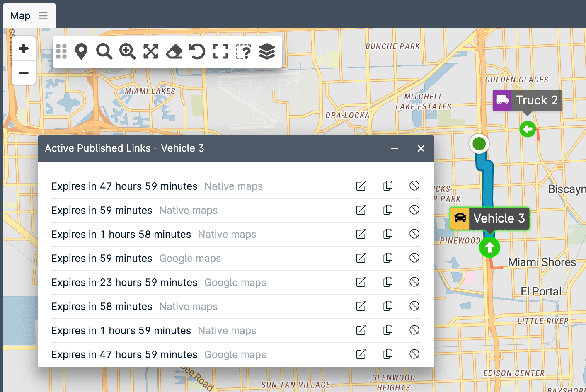Viewport: 586px width, 392px height.
Task: Revoke the link expiring in 58 minutes
Action: coord(414,306)
